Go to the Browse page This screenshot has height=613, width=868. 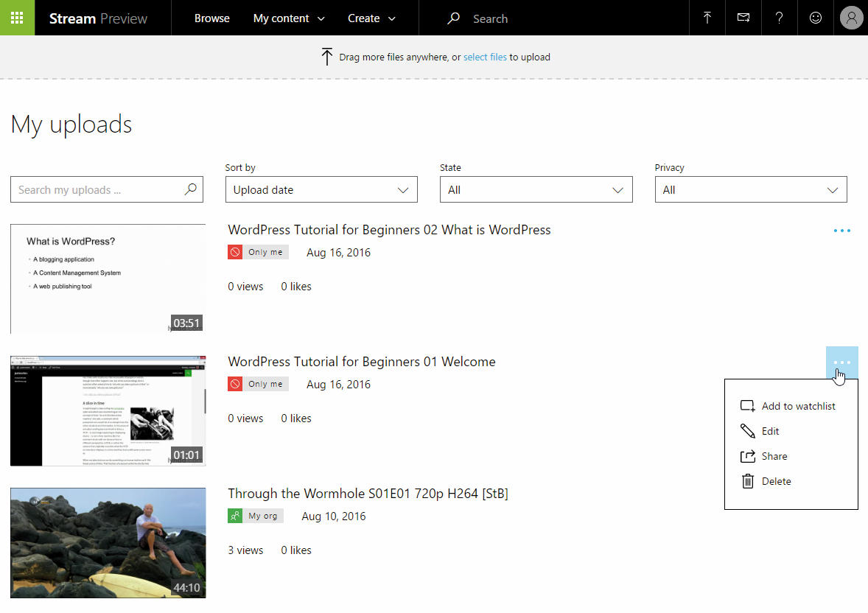pos(212,18)
